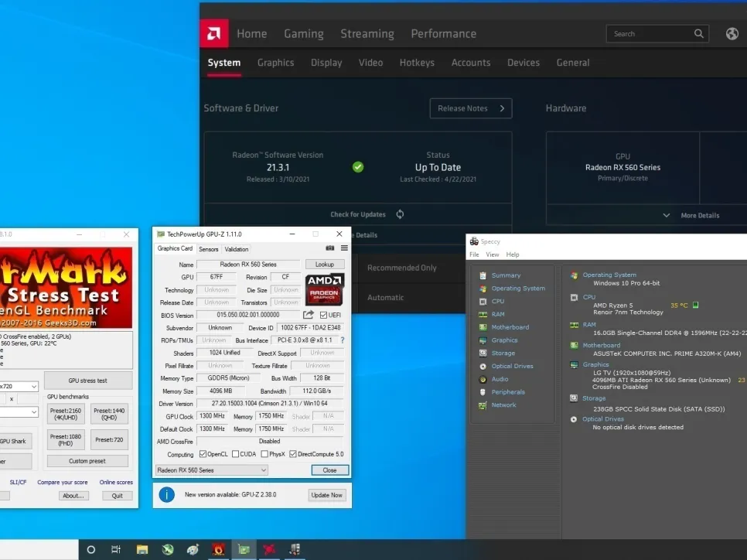Select Audio in Speccy sidebar
Image resolution: width=747 pixels, height=560 pixels.
(500, 379)
